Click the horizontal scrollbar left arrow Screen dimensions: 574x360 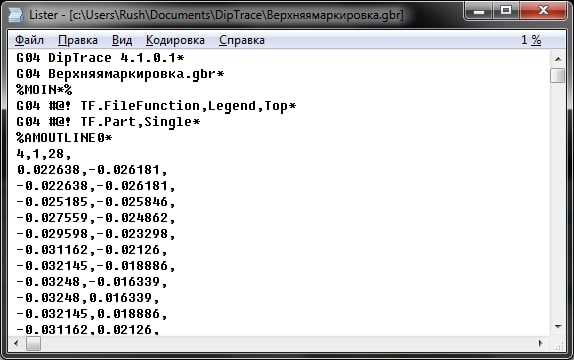(x=16, y=344)
